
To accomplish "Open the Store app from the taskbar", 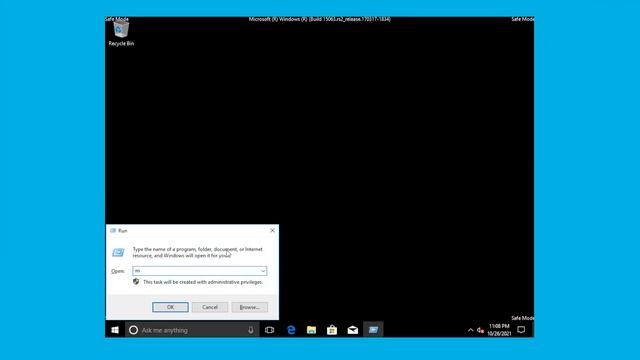I will [332, 330].
